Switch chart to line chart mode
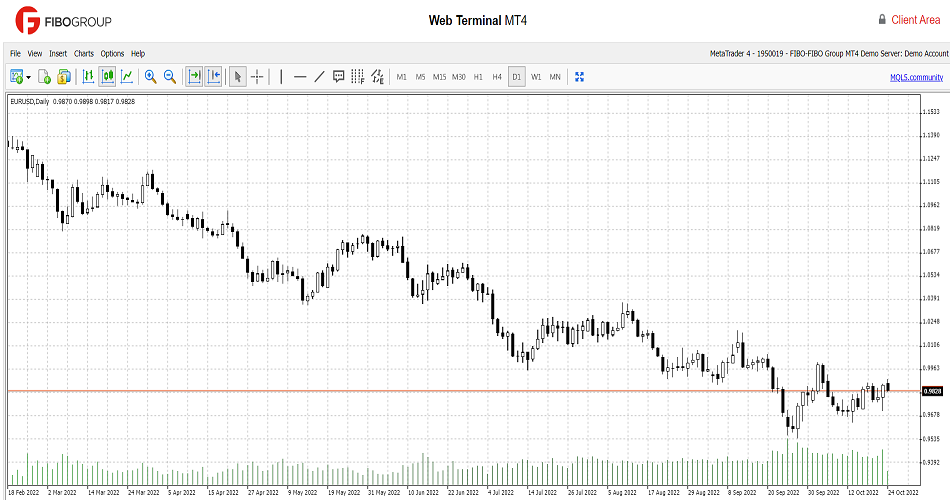The width and height of the screenshot is (950, 500). click(x=126, y=76)
